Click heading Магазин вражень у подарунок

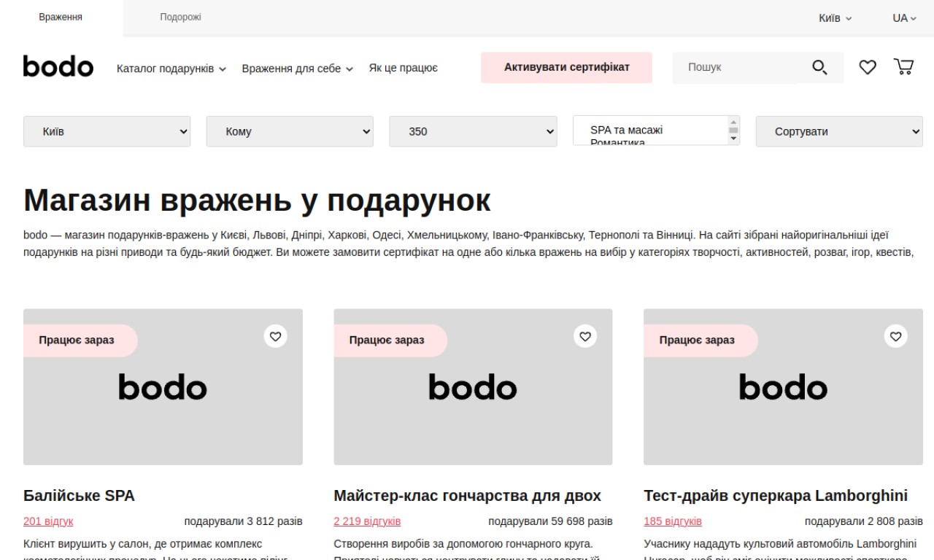(257, 200)
